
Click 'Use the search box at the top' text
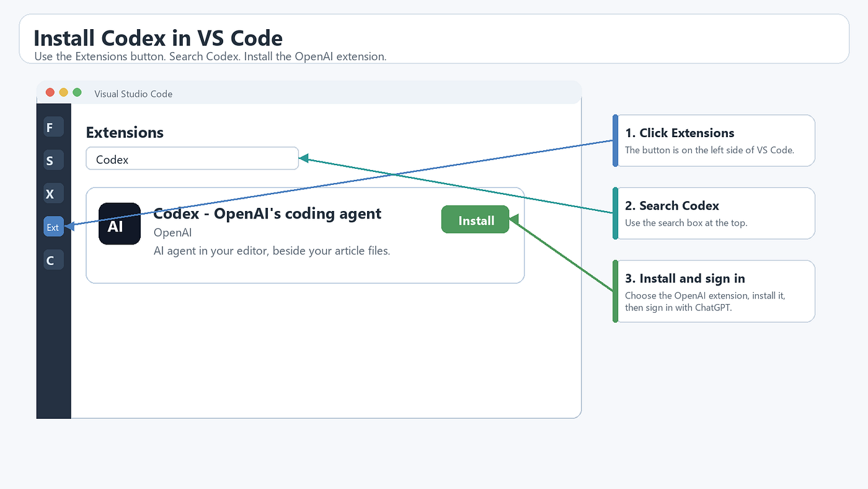click(x=686, y=223)
